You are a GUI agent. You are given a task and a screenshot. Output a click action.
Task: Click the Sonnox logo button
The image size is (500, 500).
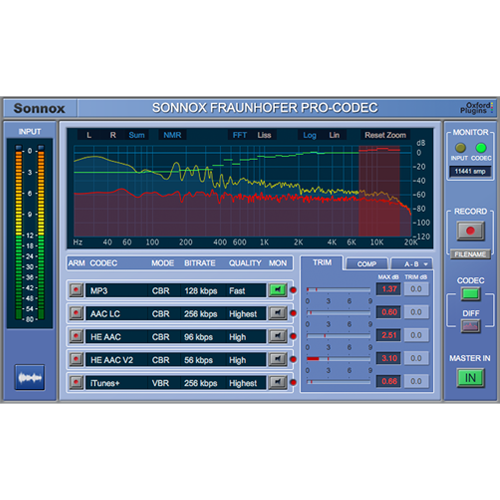(x=40, y=108)
